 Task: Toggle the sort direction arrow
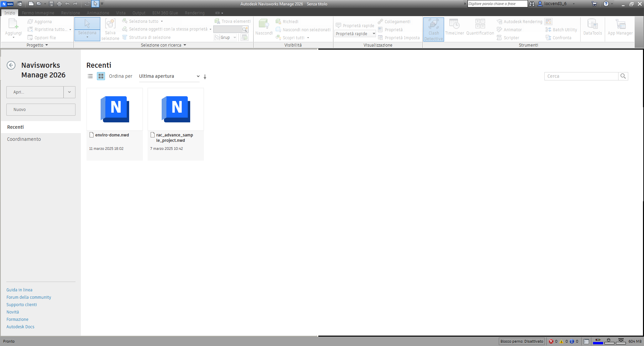pos(205,77)
